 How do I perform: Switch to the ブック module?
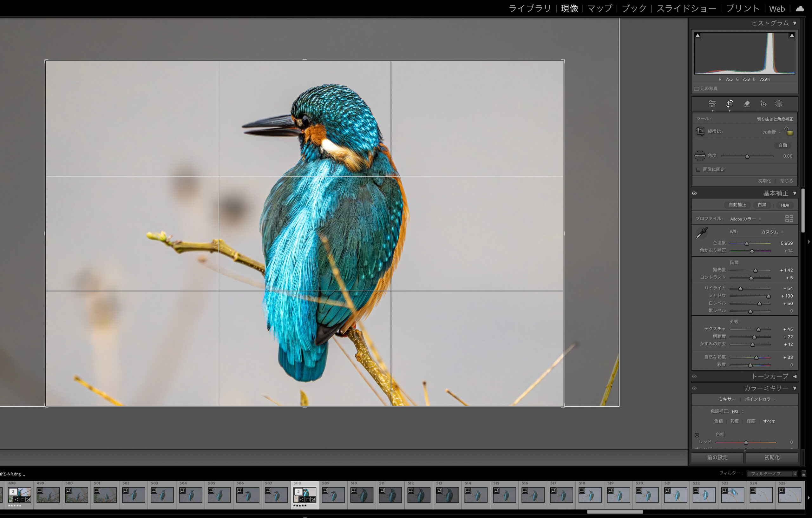(x=634, y=9)
